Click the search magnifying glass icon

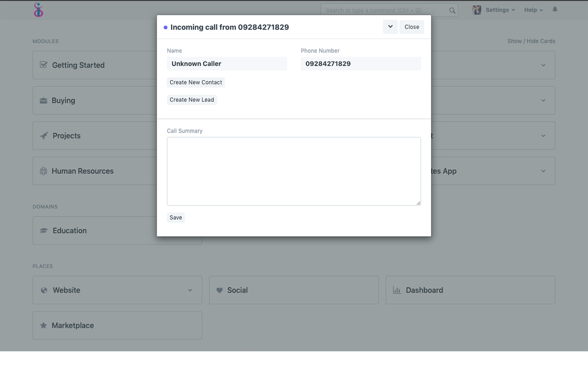click(452, 10)
